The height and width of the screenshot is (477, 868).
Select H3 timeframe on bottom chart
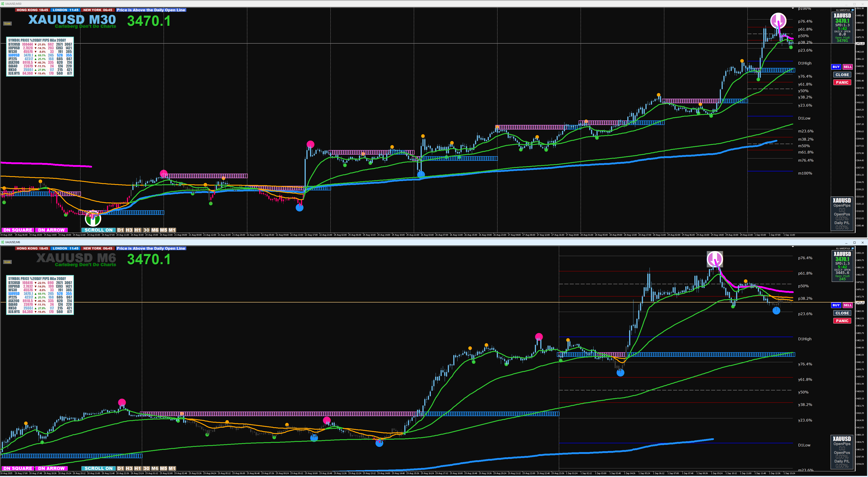pyautogui.click(x=129, y=469)
